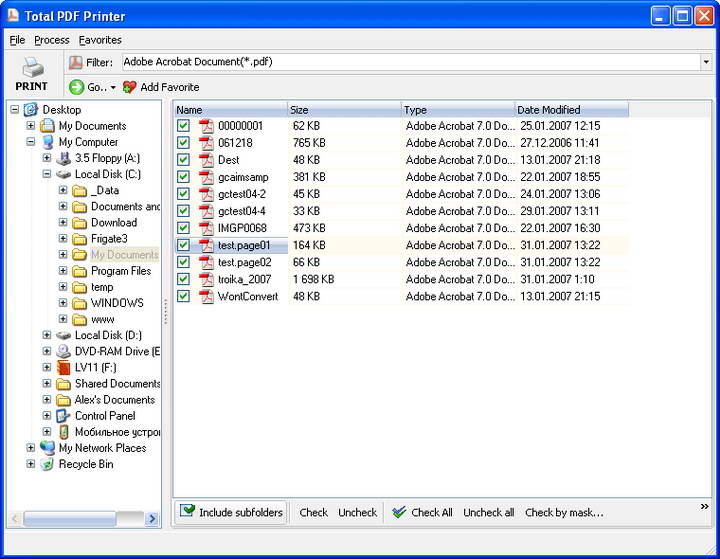The image size is (720, 559).
Task: Click the Recycle Bin icon
Action: pyautogui.click(x=47, y=464)
